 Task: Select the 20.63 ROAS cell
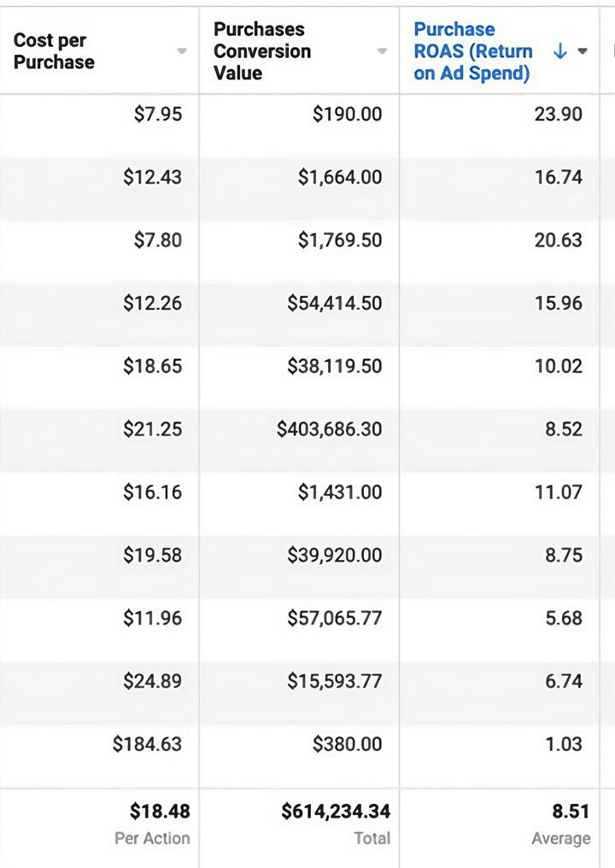coord(559,241)
